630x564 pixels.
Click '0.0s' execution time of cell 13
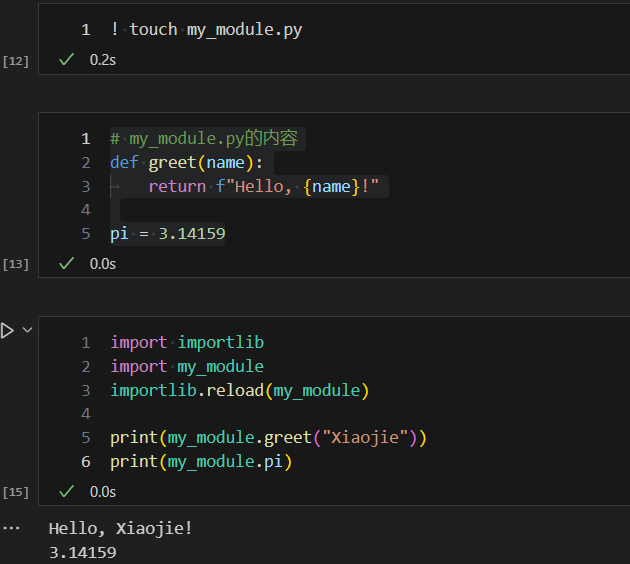[103, 264]
